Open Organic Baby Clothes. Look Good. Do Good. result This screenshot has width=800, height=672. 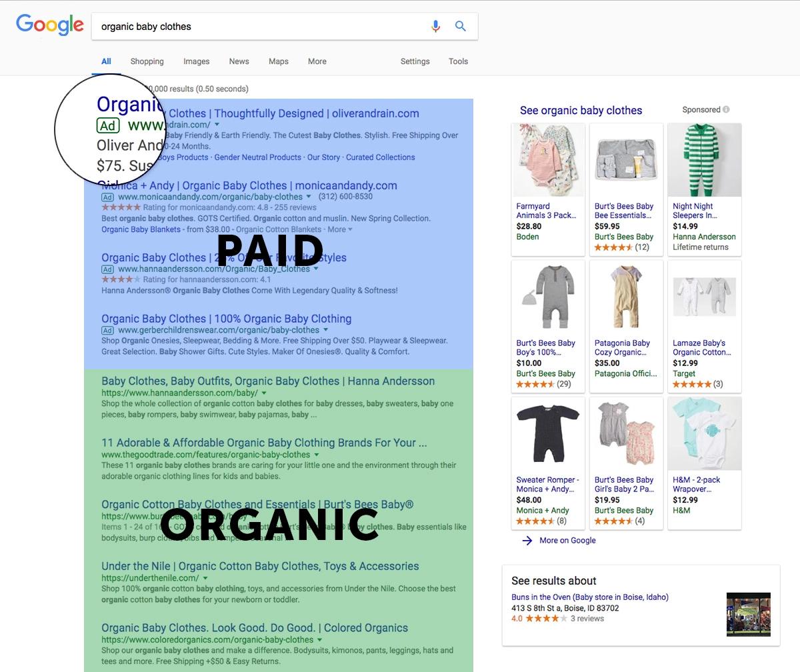(255, 628)
